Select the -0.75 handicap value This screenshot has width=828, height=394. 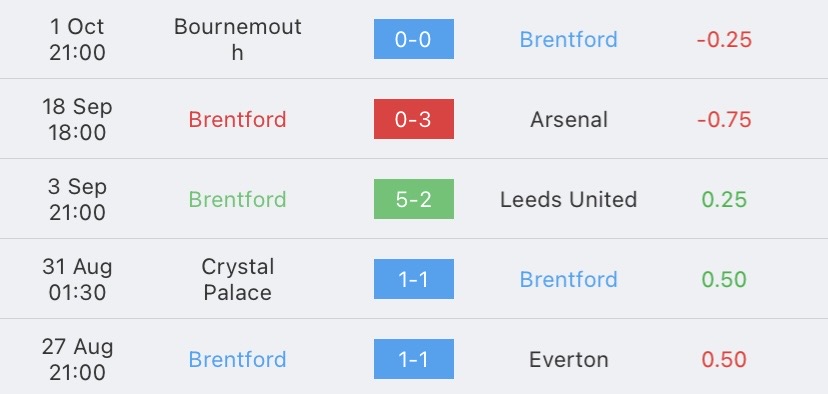pos(724,119)
